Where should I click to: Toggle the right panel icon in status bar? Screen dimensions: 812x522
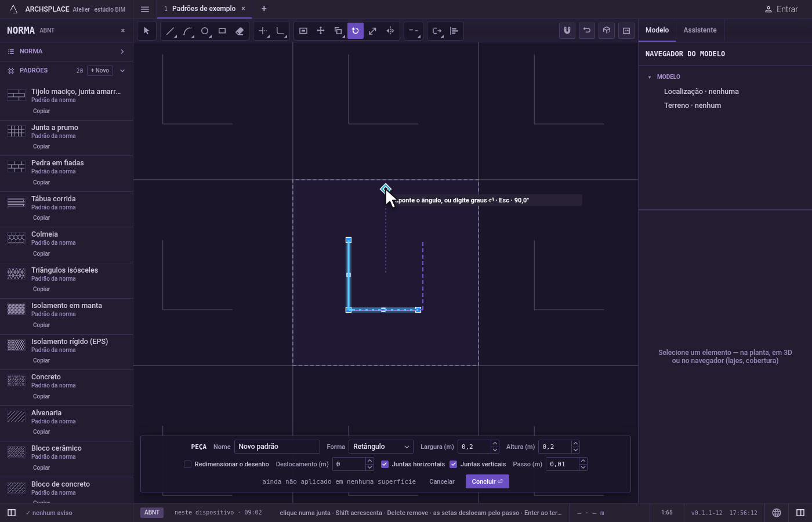[800, 513]
